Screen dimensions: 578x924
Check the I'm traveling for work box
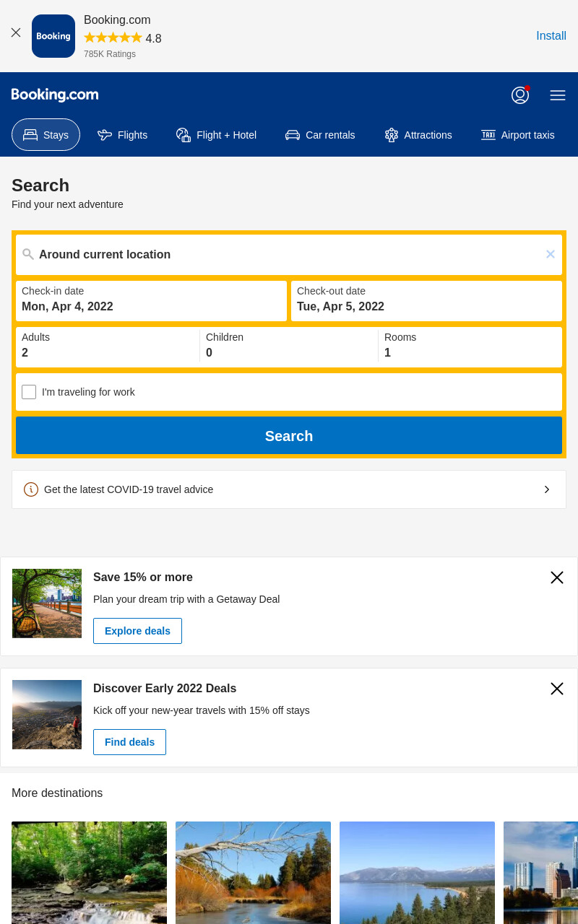[x=29, y=392]
